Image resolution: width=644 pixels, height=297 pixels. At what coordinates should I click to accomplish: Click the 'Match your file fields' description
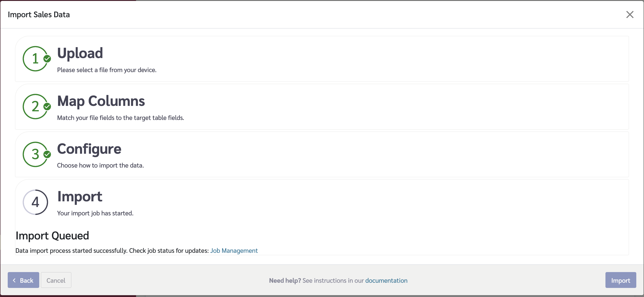pos(120,118)
